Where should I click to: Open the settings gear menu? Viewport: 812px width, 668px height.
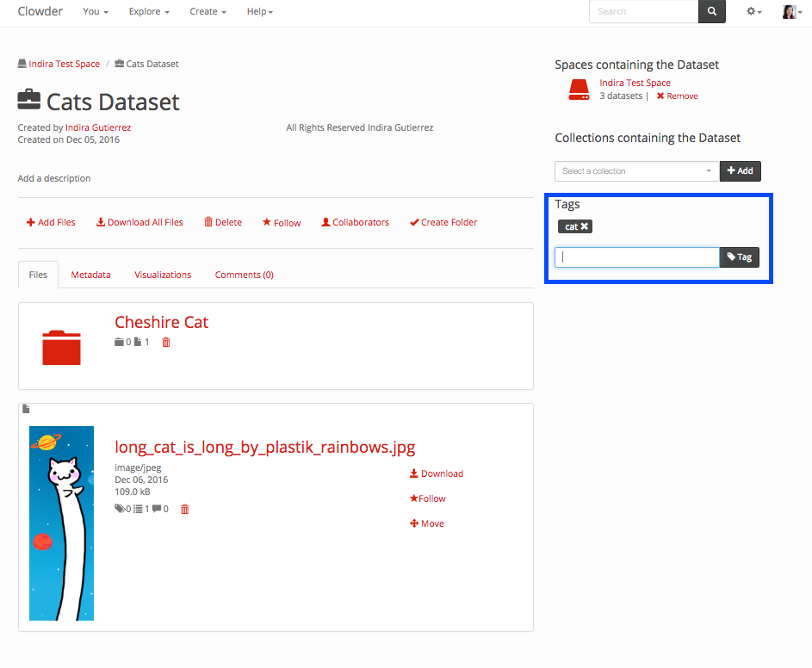753,11
